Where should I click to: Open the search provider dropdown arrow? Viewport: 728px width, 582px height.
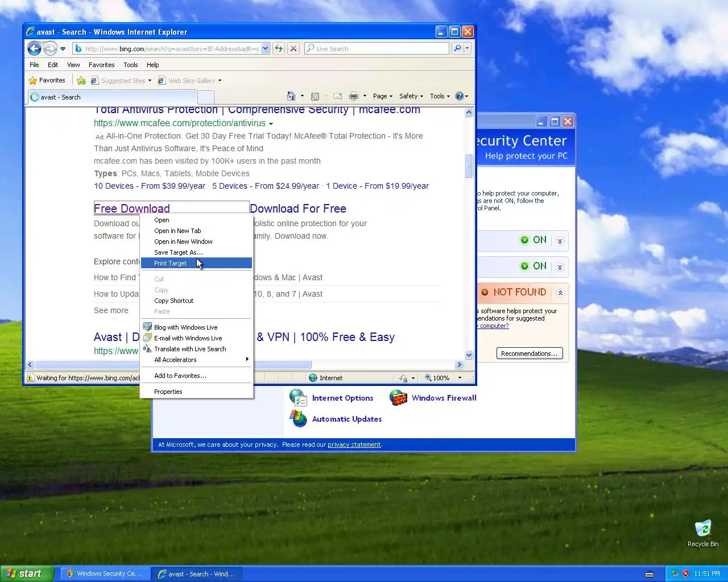467,49
